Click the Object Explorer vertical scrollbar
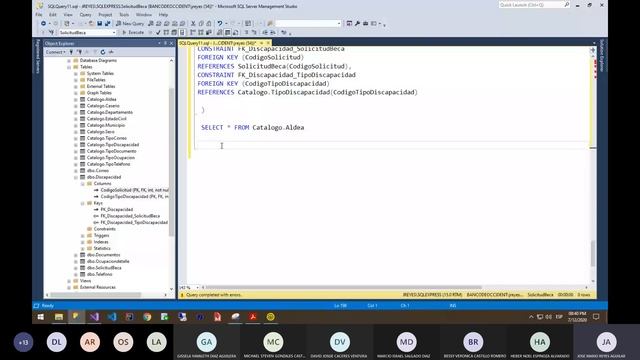640x360 pixels. 171,161
